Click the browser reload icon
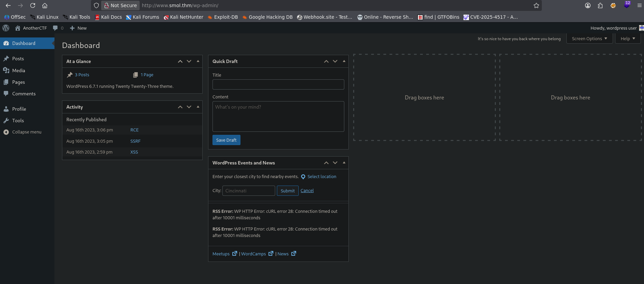 33,5
